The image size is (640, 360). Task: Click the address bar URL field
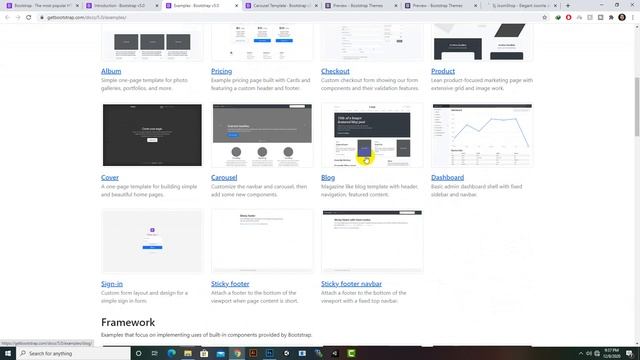286,18
